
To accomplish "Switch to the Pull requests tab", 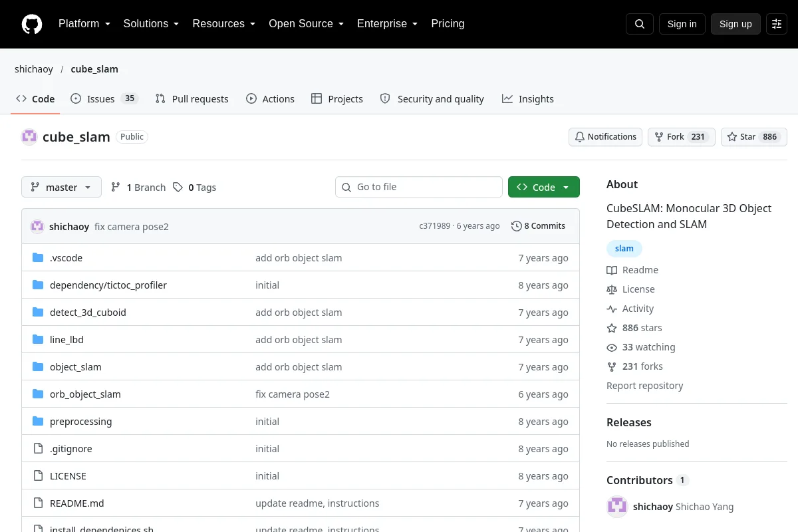I will (x=192, y=99).
